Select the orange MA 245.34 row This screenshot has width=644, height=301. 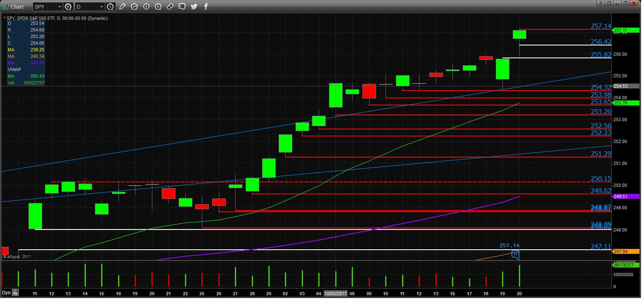tap(26, 56)
